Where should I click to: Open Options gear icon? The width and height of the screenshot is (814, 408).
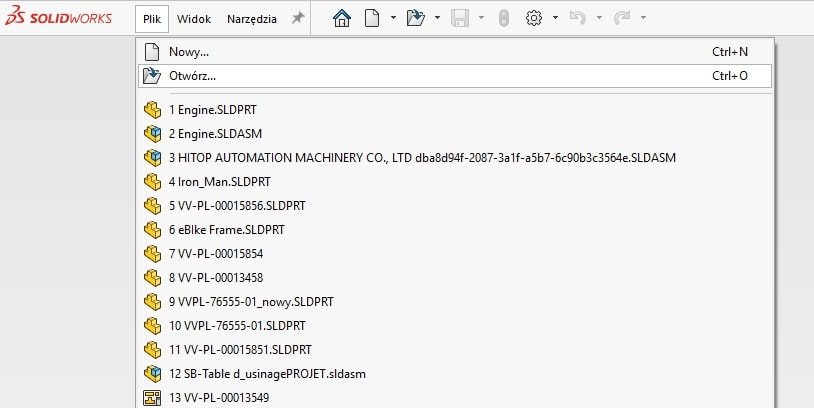(534, 18)
